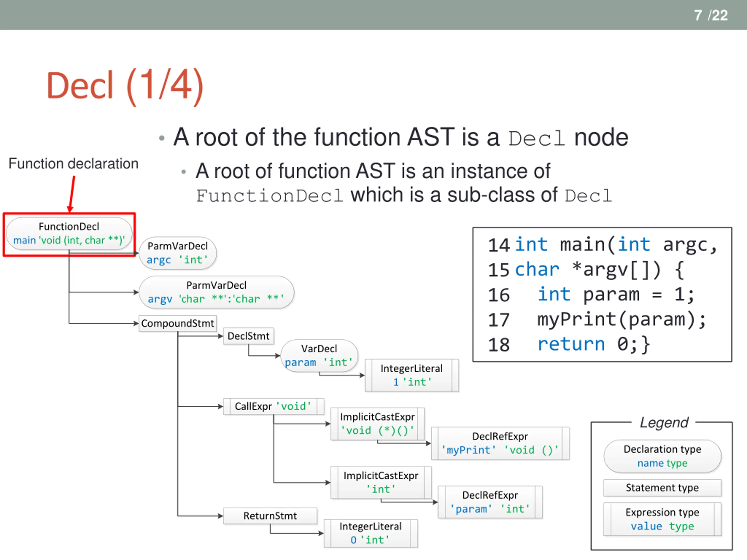Click the IntegerLiteral 1 'int' node
This screenshot has width=747, height=560.
pos(412,375)
